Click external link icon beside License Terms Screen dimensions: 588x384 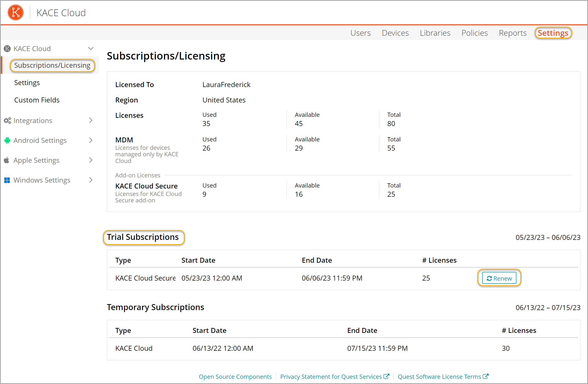(486, 376)
